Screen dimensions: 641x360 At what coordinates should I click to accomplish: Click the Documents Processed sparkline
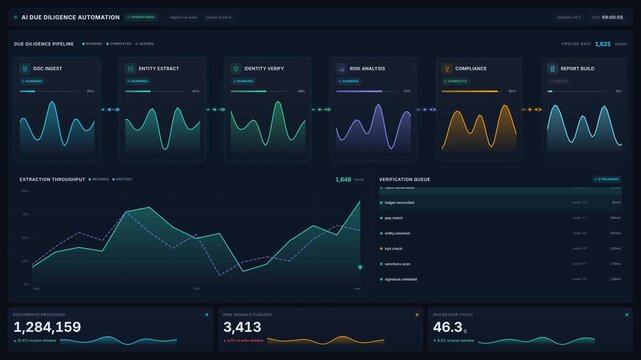(119, 340)
